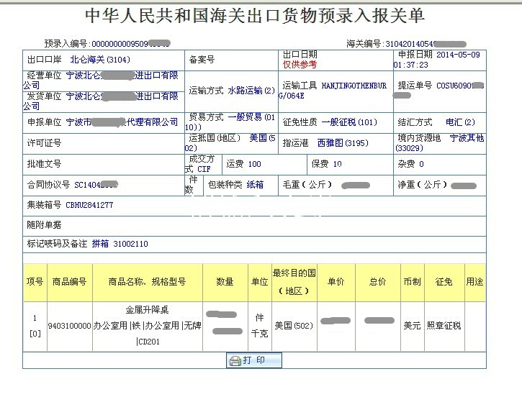
Task: Click item number cell [0]
Action: click(35, 334)
